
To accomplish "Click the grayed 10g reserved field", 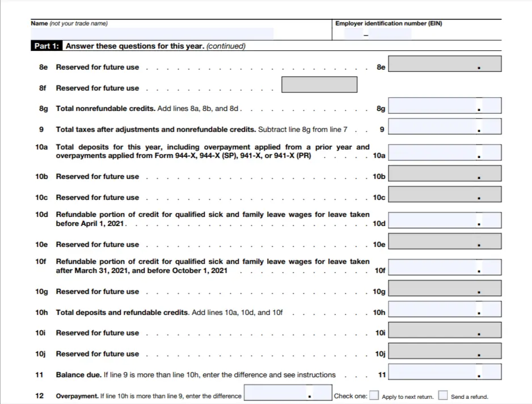I will click(445, 288).
